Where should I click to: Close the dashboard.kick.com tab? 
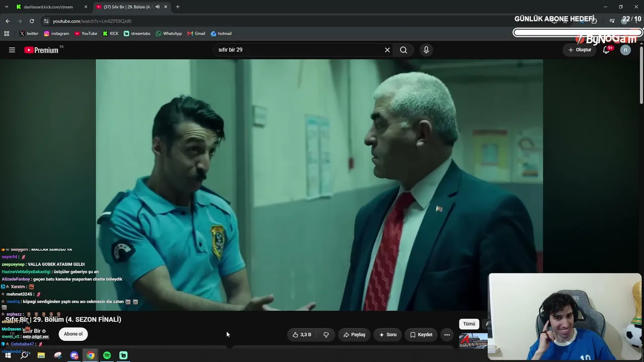(86, 7)
